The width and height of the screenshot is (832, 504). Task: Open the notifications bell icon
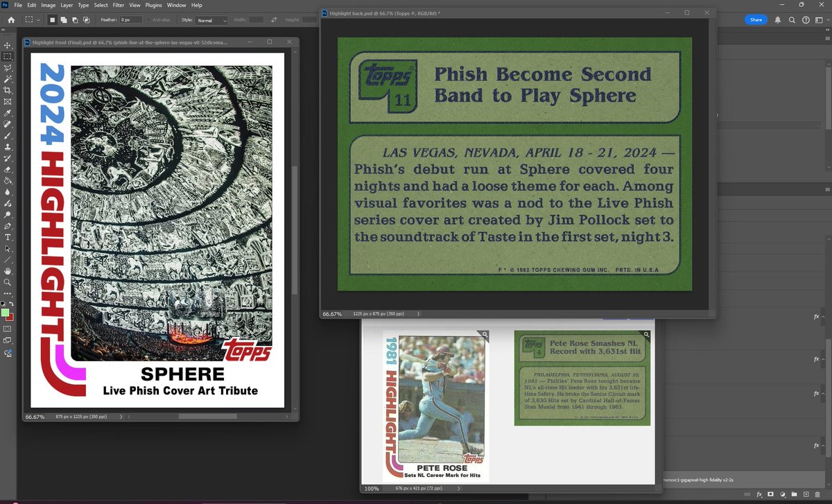point(778,20)
